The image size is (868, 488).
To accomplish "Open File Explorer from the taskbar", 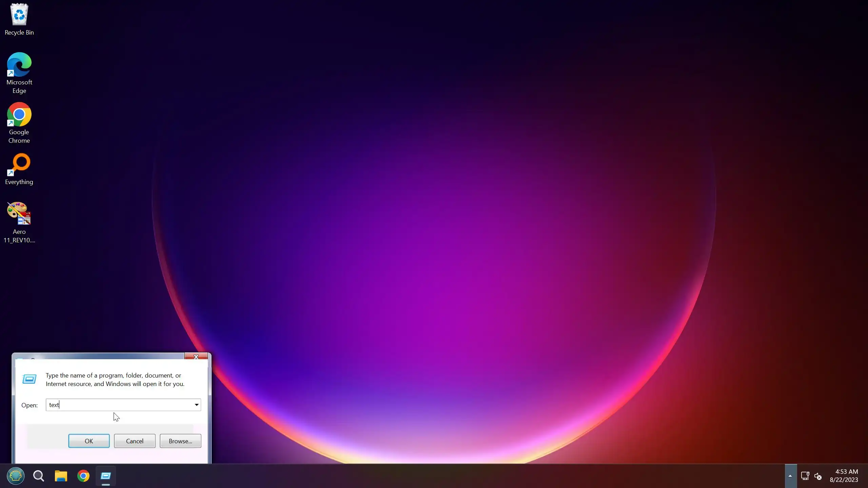I will pyautogui.click(x=61, y=476).
